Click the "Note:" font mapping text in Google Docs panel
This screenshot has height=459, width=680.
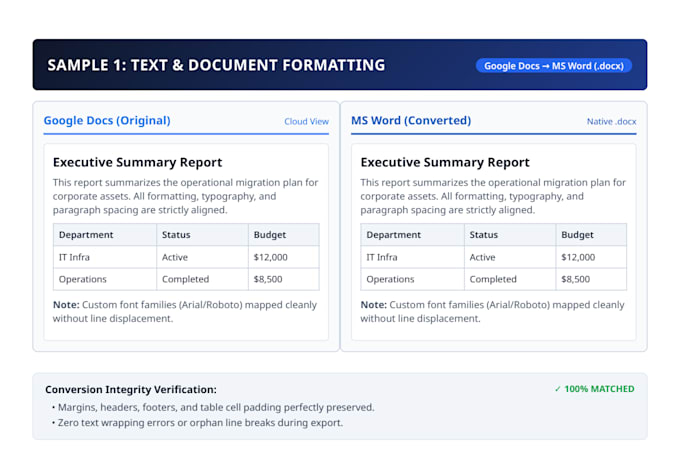click(185, 311)
